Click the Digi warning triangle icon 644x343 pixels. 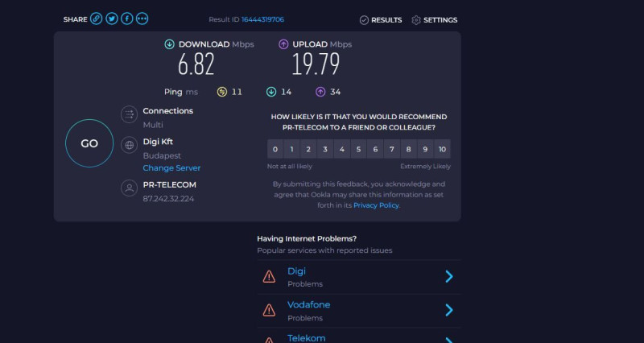click(x=269, y=277)
